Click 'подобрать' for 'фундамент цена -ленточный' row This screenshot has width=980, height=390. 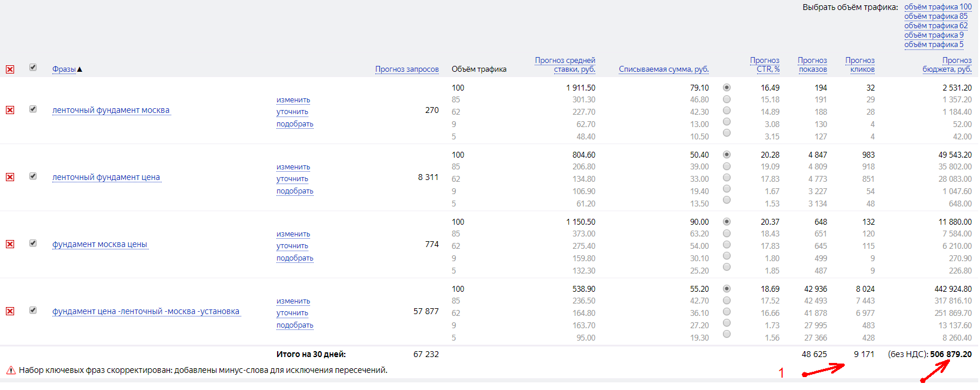[x=295, y=325]
